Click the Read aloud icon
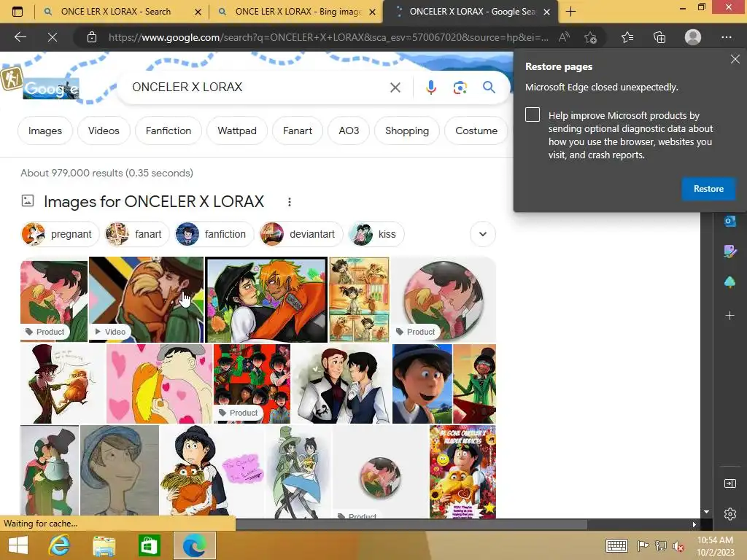Screen dimensions: 747x560 click(x=564, y=37)
